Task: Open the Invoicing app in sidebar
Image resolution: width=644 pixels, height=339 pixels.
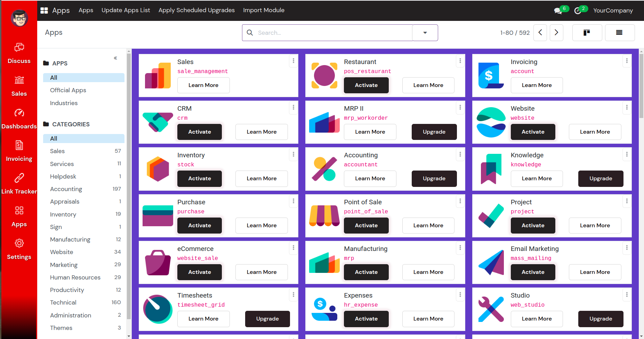Action: [x=19, y=151]
